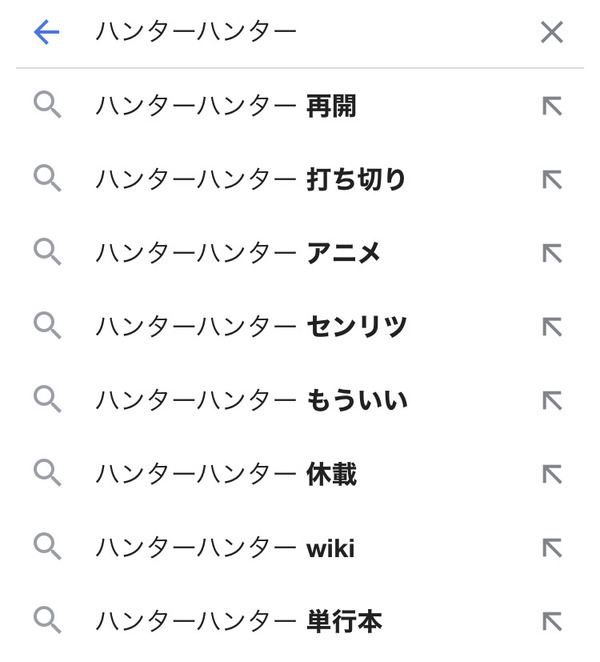The height and width of the screenshot is (662, 600).
Task: Open the ハンターハンター wiki suggestion
Action: pos(226,548)
